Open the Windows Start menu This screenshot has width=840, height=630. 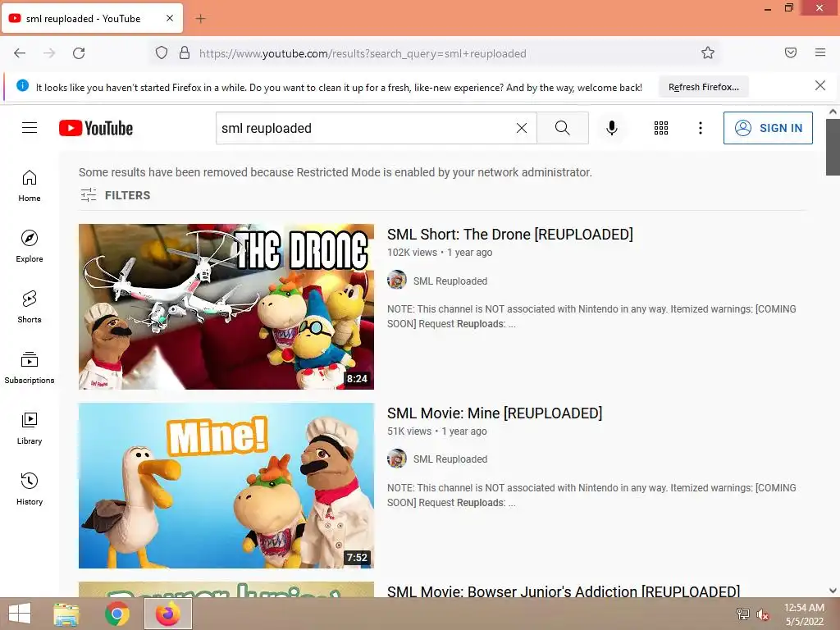(x=20, y=614)
